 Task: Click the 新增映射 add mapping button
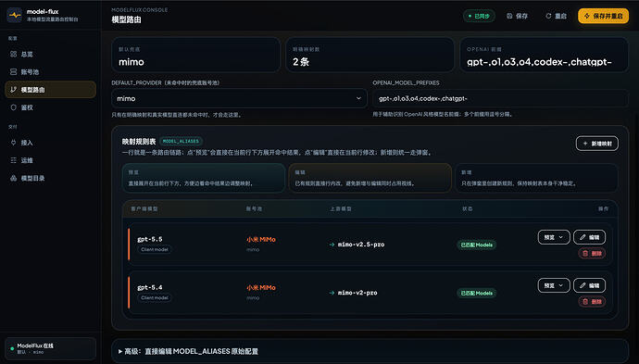(597, 144)
